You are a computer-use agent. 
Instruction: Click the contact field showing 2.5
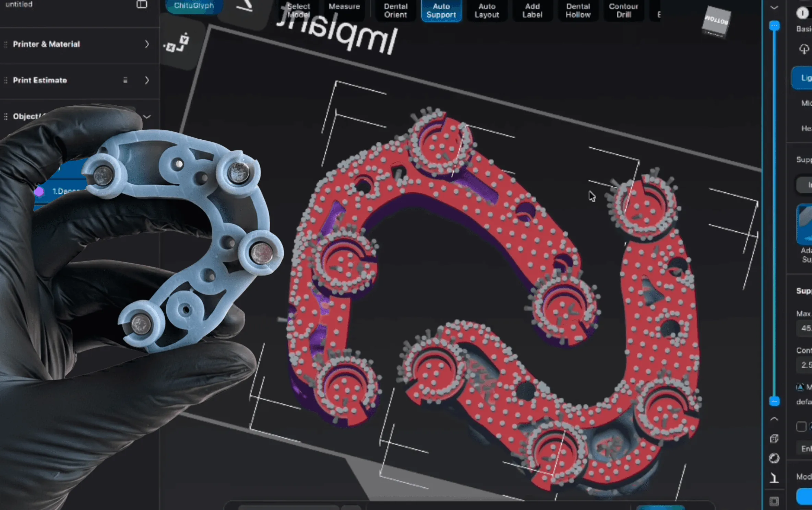click(804, 365)
